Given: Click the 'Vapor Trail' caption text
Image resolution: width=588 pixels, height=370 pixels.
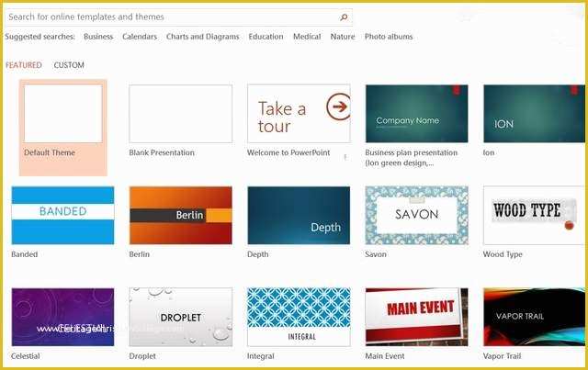Looking at the screenshot, I should click(x=503, y=356).
